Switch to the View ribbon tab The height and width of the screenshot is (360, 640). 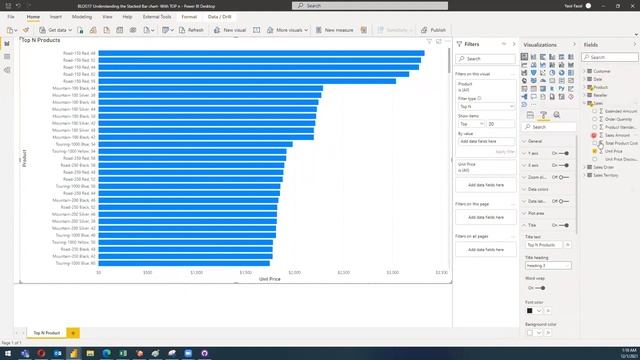click(x=107, y=17)
